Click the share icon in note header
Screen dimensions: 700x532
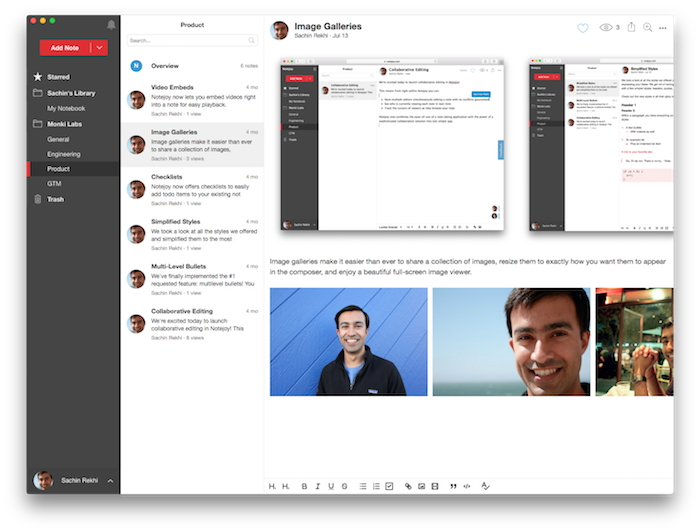tap(631, 27)
